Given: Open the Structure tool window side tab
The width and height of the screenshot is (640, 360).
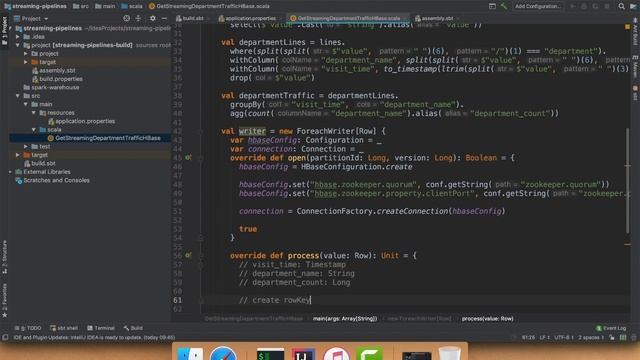Looking at the screenshot, I should pos(4,257).
